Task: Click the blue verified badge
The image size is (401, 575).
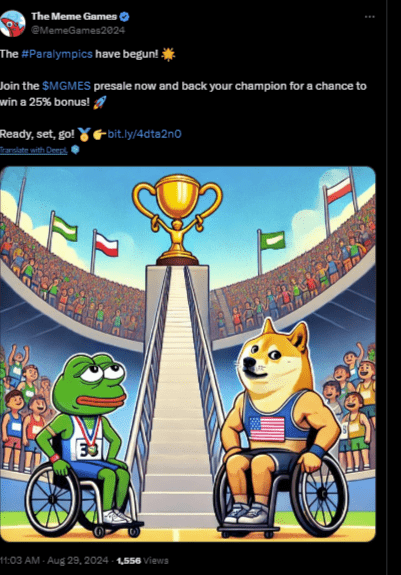Action: point(124,16)
